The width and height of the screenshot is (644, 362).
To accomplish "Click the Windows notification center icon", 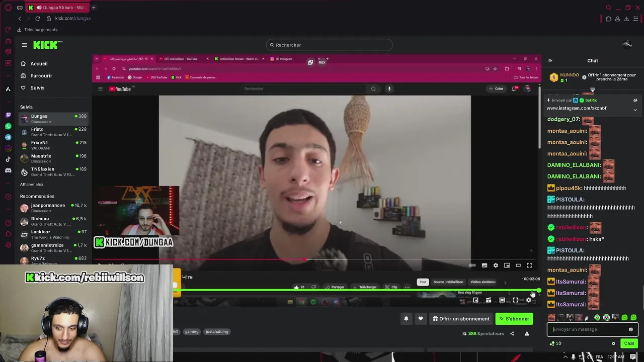I will coord(633,356).
